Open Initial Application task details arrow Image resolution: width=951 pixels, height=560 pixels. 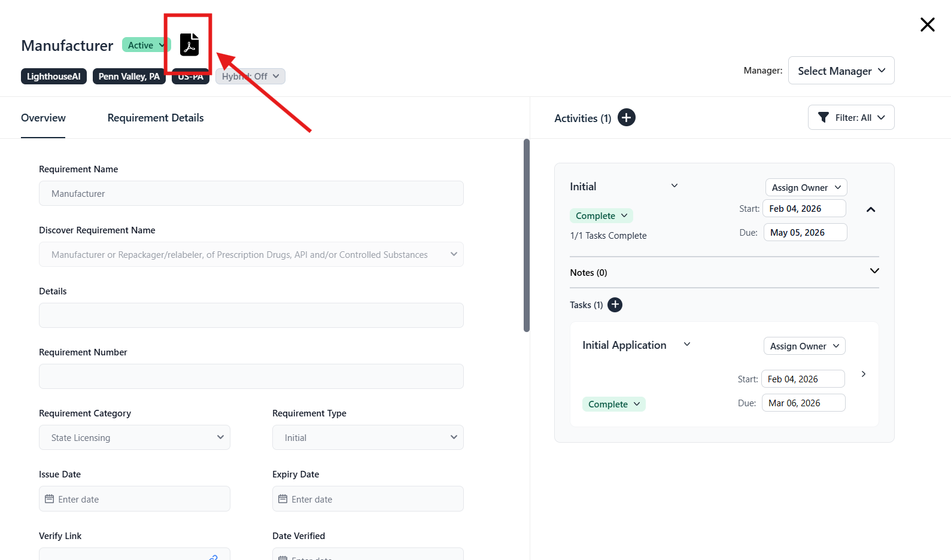(863, 374)
